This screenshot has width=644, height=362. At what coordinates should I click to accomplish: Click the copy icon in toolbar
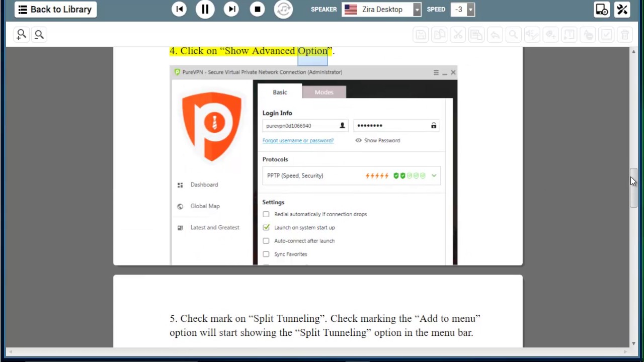point(440,35)
